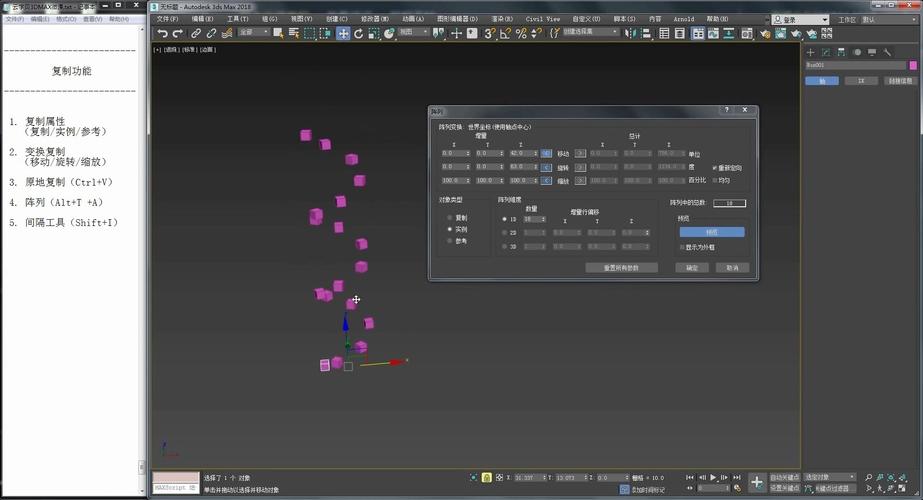This screenshot has width=923, height=500.
Task: Open the Create tab in command panel
Action: 811,52
